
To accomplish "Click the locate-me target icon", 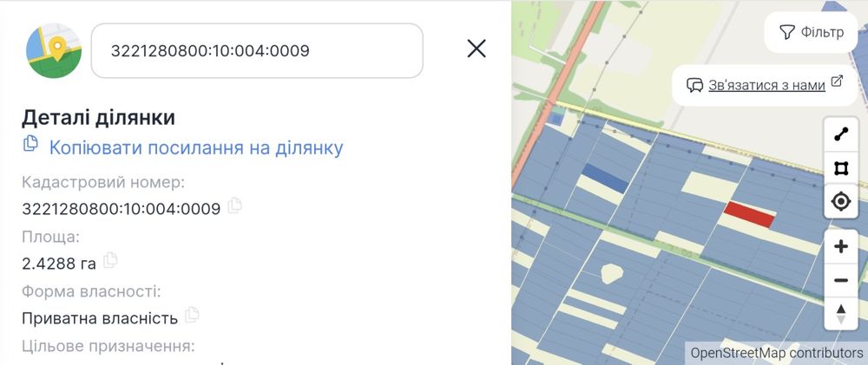I will (x=840, y=201).
